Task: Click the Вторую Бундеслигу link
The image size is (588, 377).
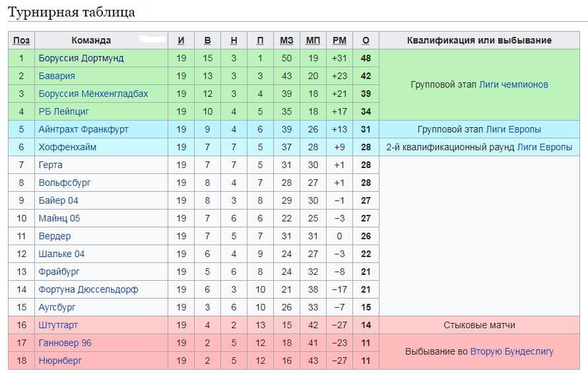Action: click(512, 351)
